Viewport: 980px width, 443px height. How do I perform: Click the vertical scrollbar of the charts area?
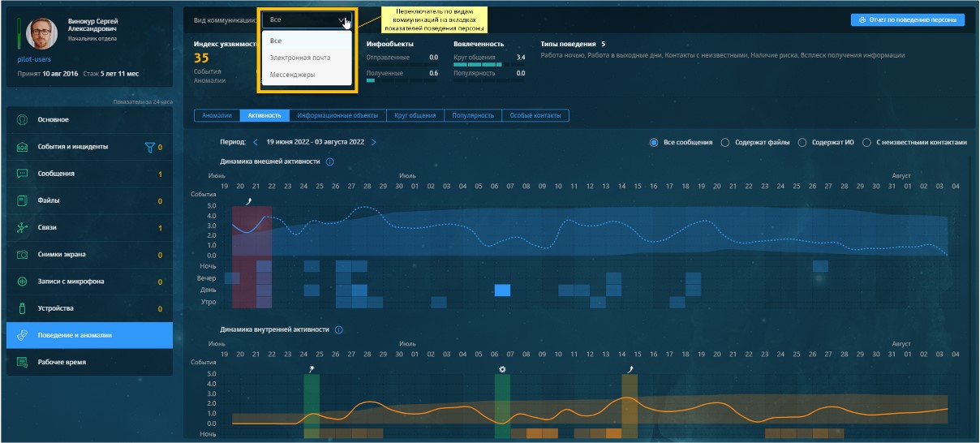[971, 299]
